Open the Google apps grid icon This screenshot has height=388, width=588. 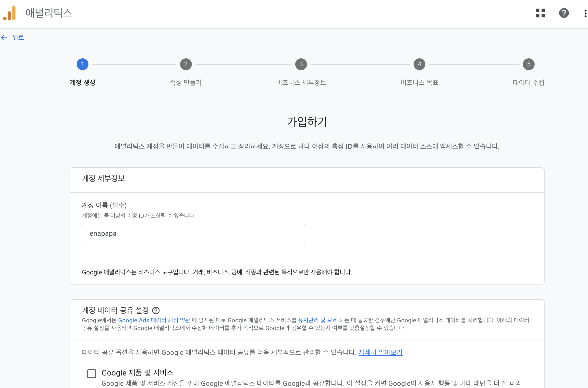click(x=540, y=13)
